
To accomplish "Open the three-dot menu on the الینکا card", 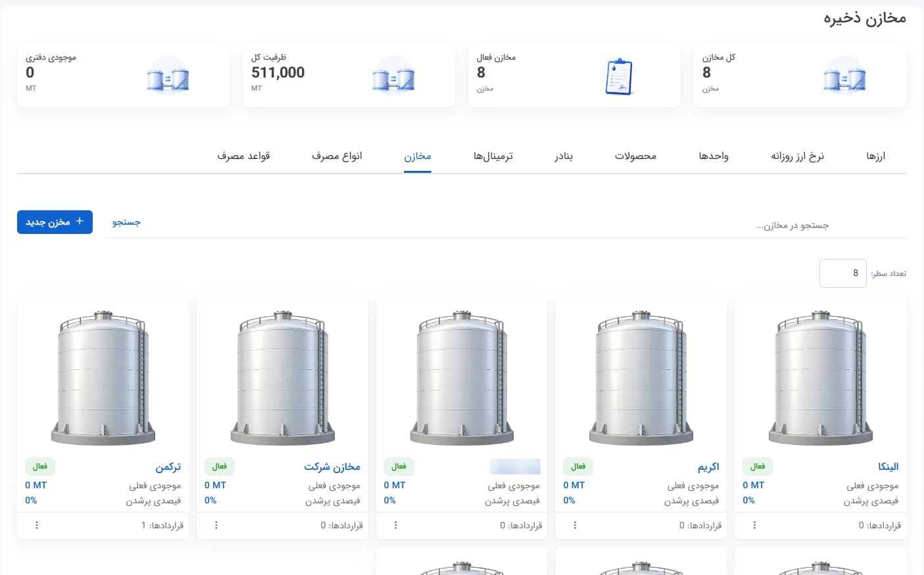I will [x=754, y=525].
